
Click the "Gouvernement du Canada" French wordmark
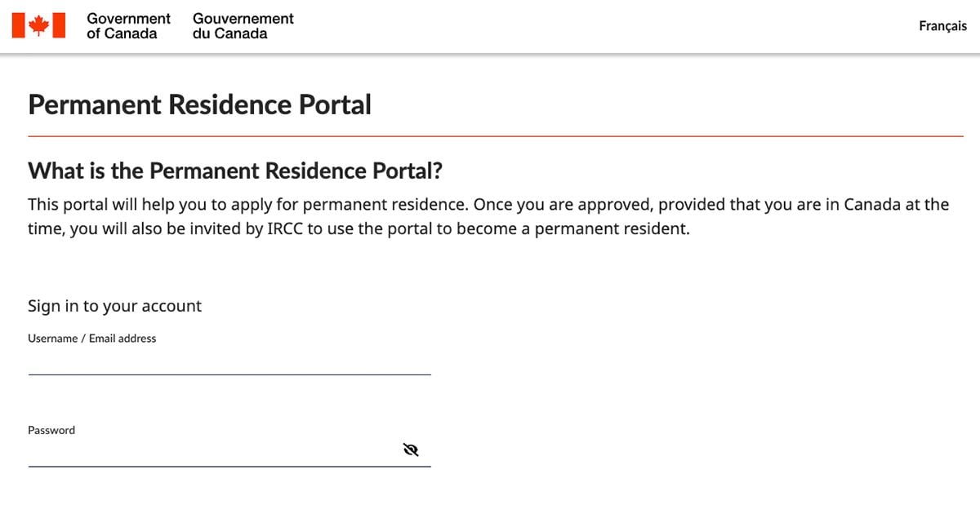click(x=243, y=25)
